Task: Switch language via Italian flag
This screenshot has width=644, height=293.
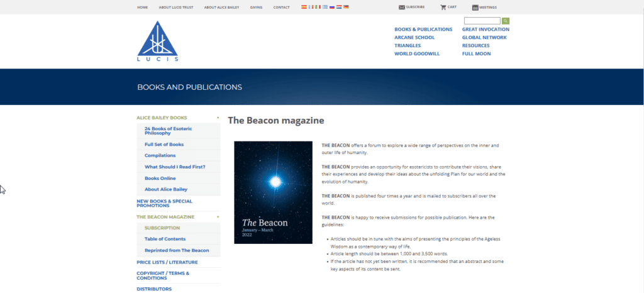Action: (318, 7)
